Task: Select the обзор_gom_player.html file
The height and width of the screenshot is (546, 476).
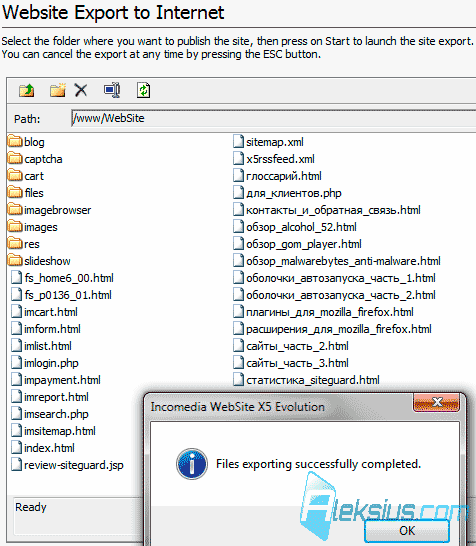Action: point(297,244)
